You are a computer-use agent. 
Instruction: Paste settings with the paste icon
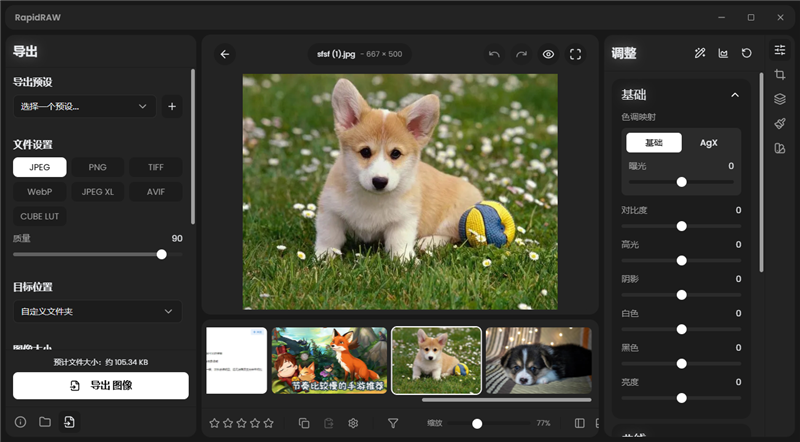click(329, 423)
